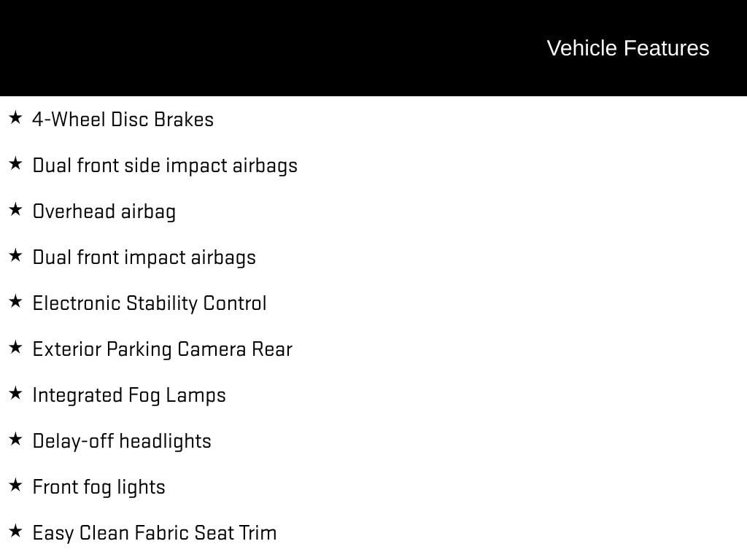
Task: Click the star beside Dual front impact airbags
Action: click(x=15, y=255)
